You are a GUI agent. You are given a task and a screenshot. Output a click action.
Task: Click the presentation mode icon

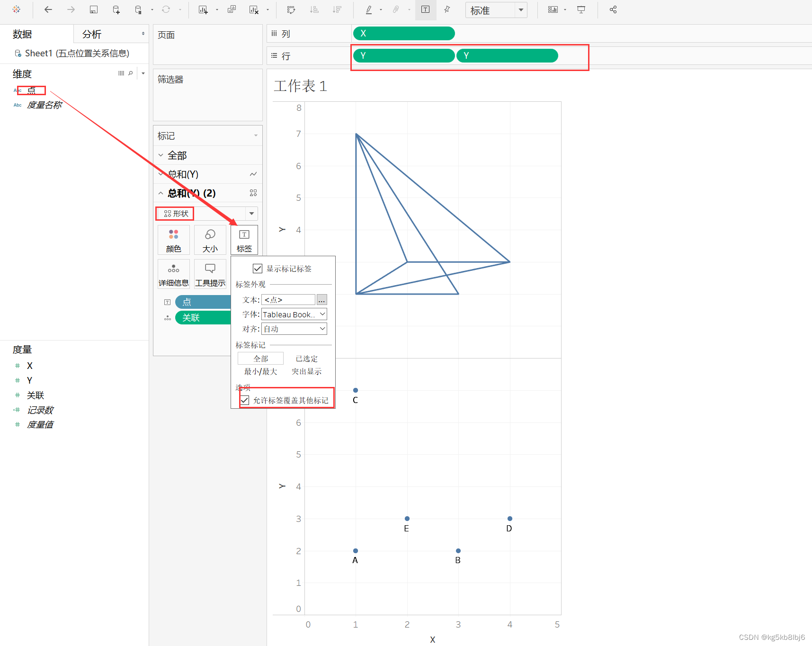click(581, 9)
